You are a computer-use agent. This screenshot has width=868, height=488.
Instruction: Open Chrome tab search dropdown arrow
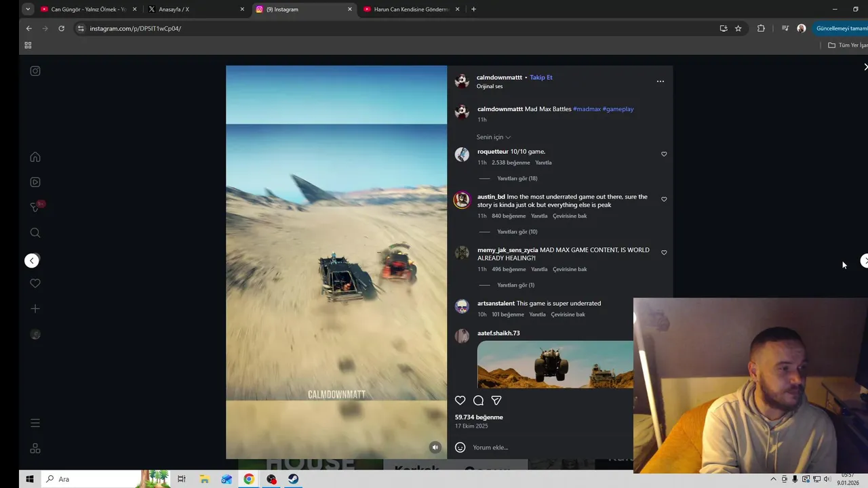click(x=28, y=9)
